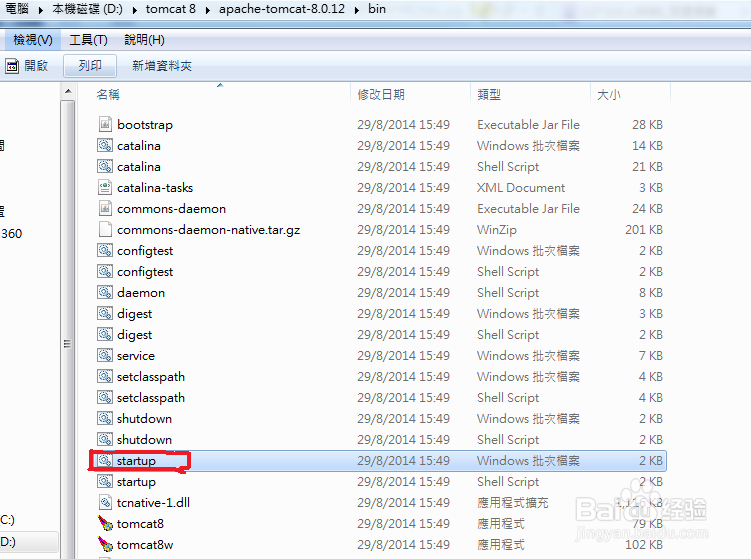
Task: Go to the apache-tomcat-8.0.12 breadcrumb folder
Action: click(282, 9)
